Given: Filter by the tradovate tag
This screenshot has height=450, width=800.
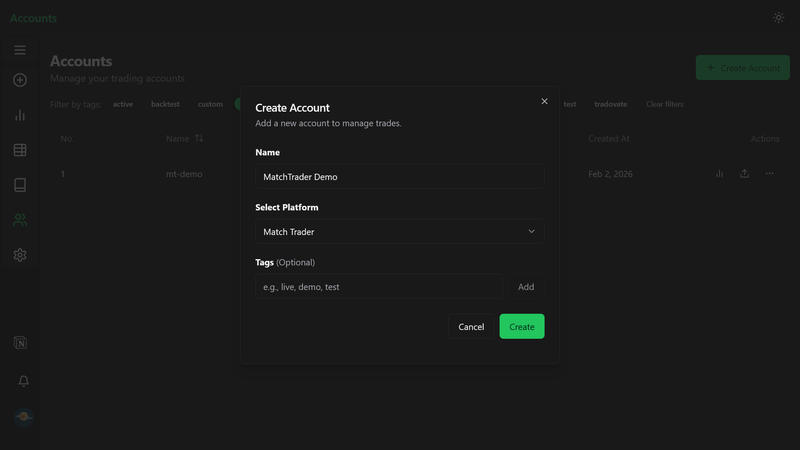Looking at the screenshot, I should tap(611, 104).
